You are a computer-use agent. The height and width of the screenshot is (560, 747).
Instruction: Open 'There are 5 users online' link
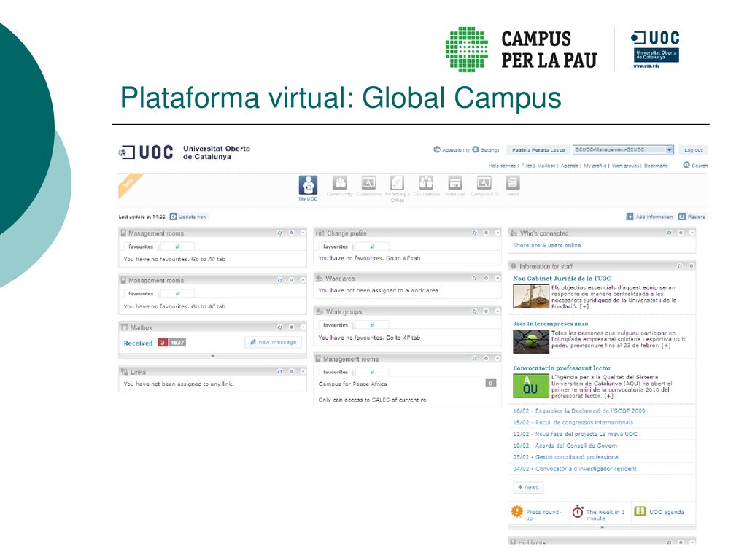pyautogui.click(x=547, y=245)
